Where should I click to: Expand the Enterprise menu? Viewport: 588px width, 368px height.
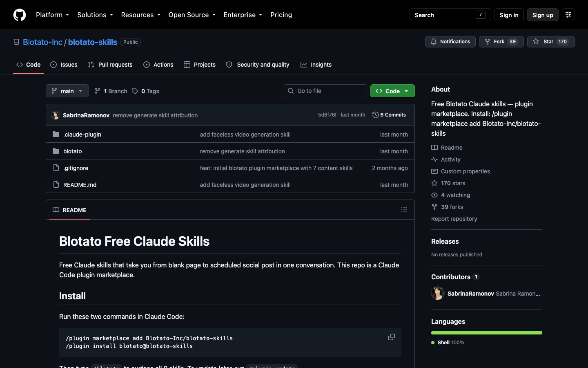[x=243, y=15]
